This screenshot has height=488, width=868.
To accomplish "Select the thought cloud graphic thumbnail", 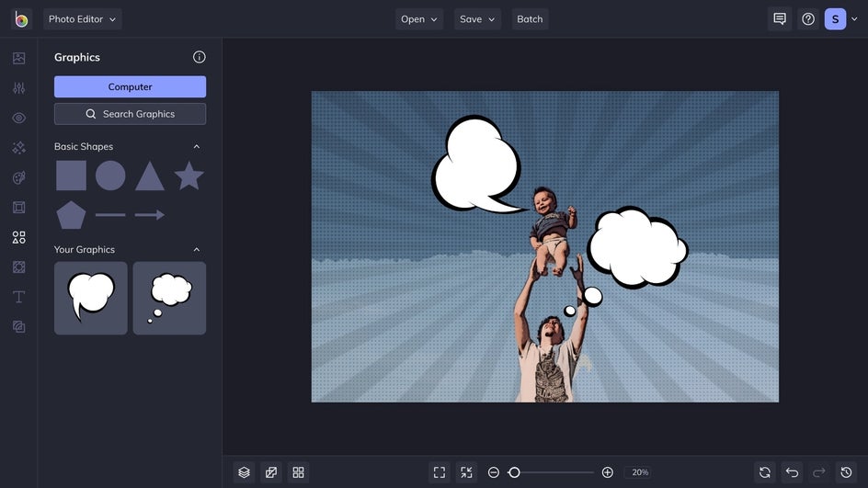I will pyautogui.click(x=169, y=298).
